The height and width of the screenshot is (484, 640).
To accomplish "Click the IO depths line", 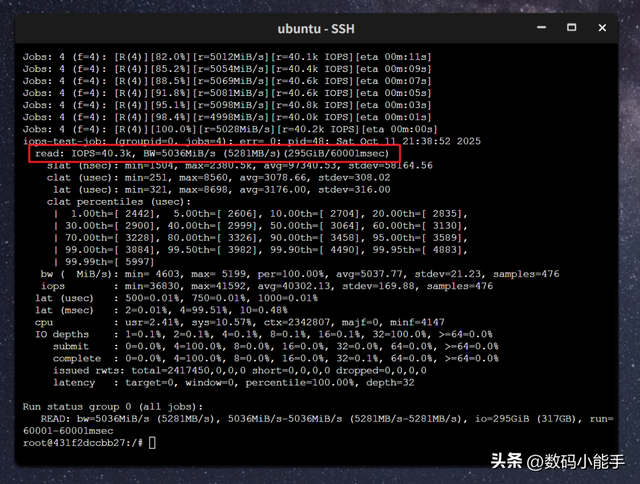I will (x=264, y=334).
